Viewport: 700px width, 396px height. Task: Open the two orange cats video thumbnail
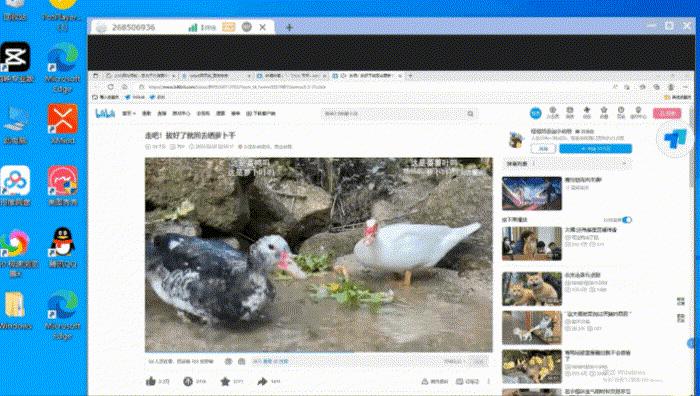[x=532, y=289]
